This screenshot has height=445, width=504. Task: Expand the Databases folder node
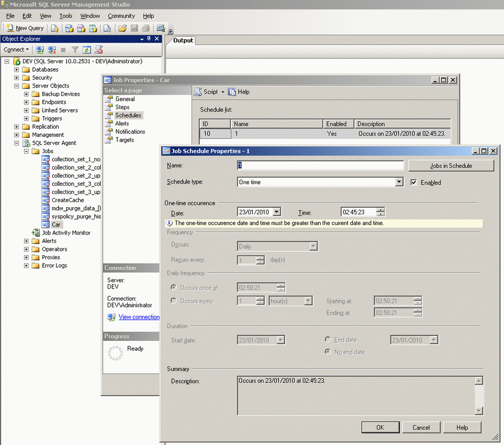17,69
